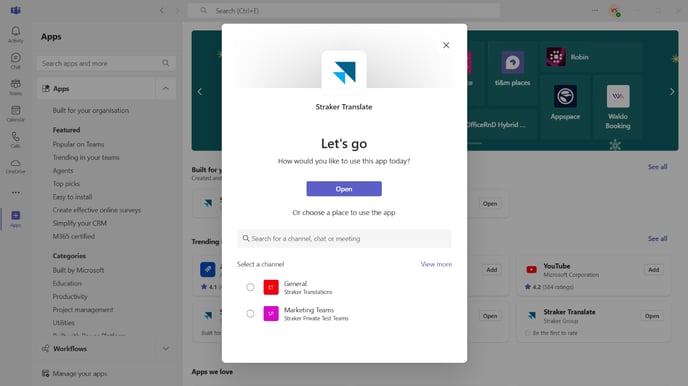Viewport: 688px width, 386px height.
Task: Show more apps via ellipsis icon
Action: (x=16, y=193)
